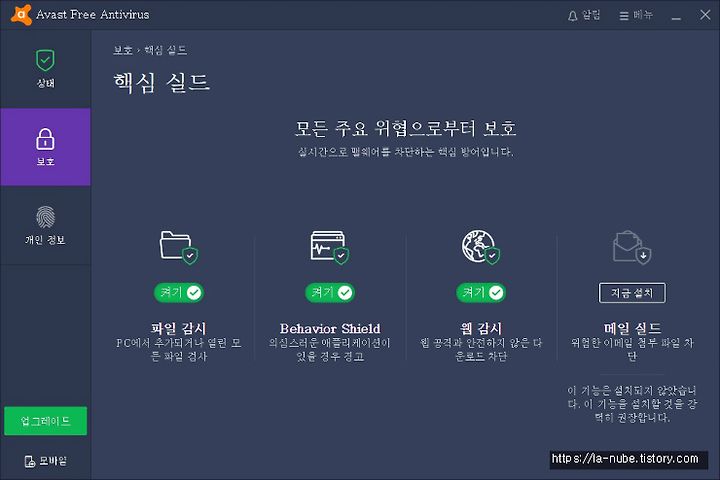720x480 pixels.
Task: Click the 메일 실드 title
Action: pos(632,328)
